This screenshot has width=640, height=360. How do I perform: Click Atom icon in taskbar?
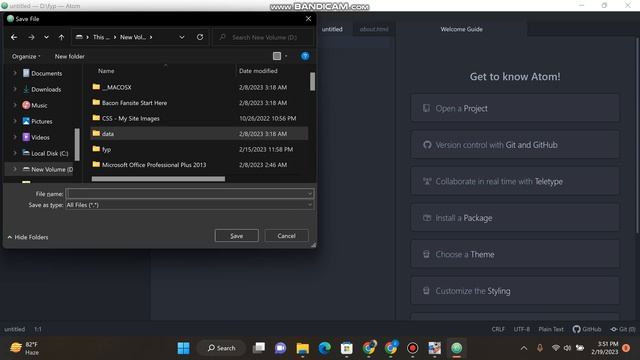click(456, 348)
